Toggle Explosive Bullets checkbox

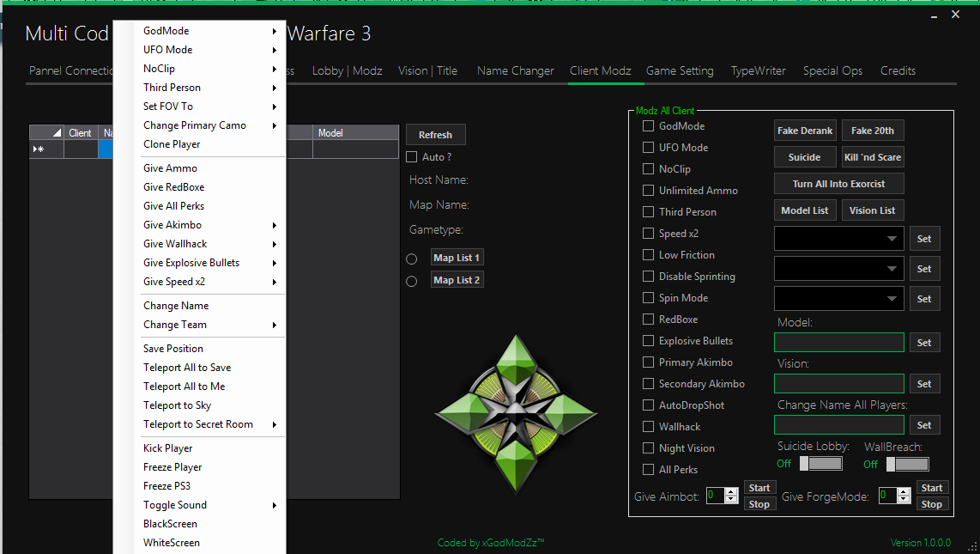tap(649, 341)
